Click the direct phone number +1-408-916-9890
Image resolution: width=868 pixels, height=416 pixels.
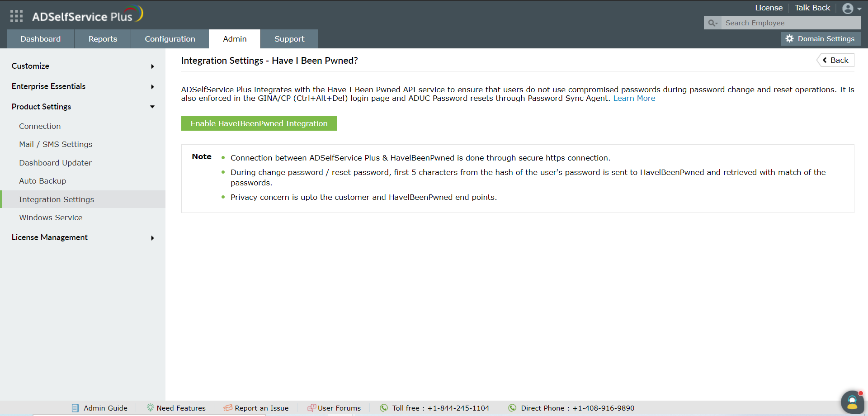tap(604, 408)
